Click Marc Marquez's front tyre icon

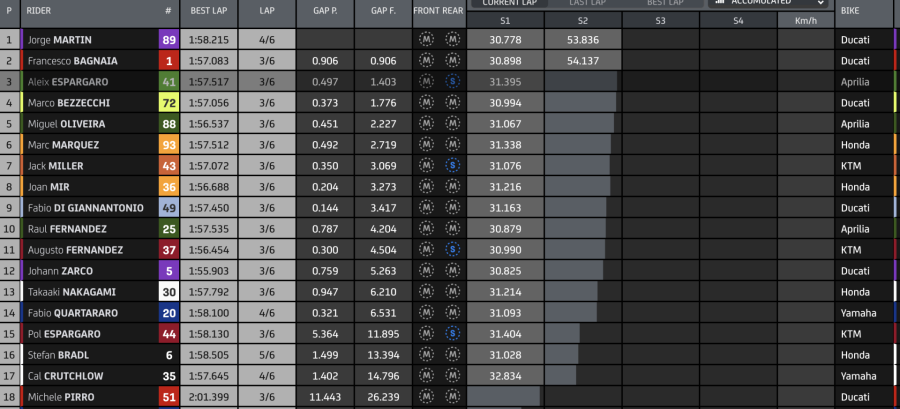point(426,145)
